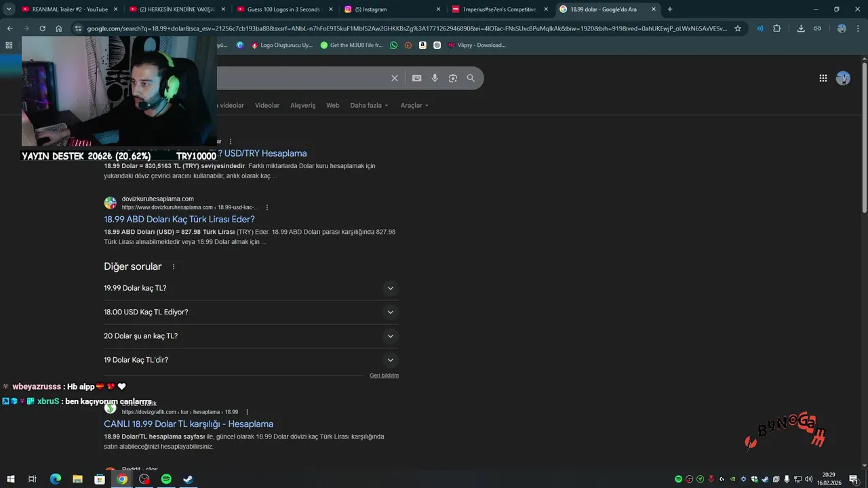
Task: Open the on-screen keyboard input tool
Action: pos(417,79)
